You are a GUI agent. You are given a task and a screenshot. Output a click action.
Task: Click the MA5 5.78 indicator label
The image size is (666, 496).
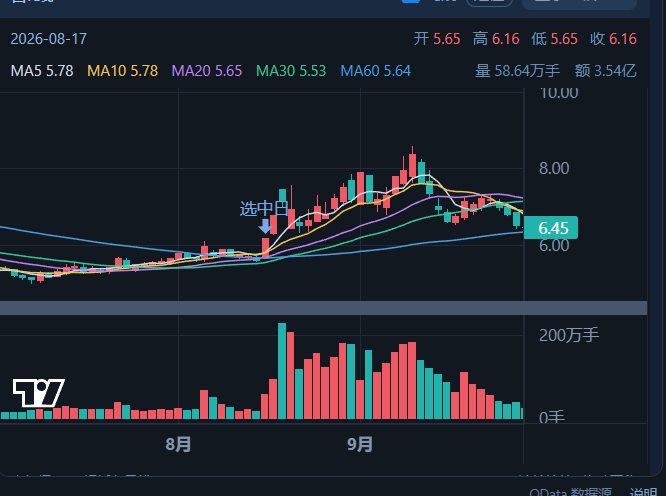point(42,70)
